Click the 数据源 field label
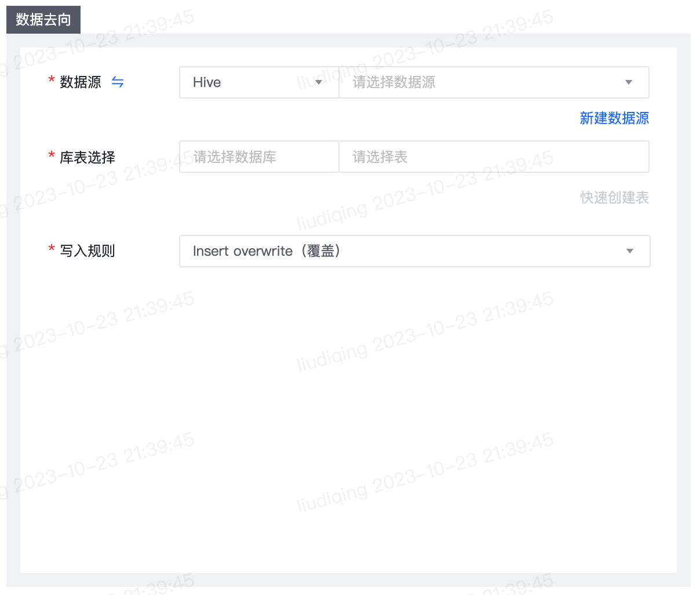 (81, 82)
